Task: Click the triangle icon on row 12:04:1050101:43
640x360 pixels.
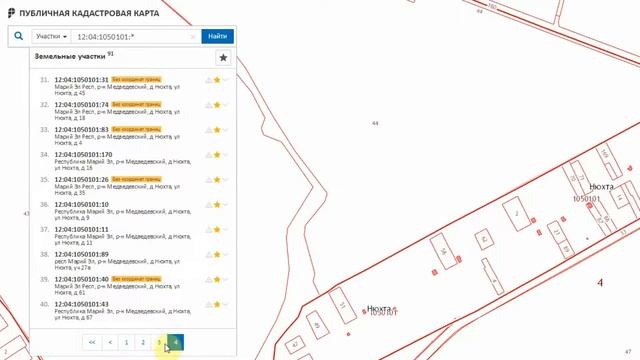Action: click(209, 305)
